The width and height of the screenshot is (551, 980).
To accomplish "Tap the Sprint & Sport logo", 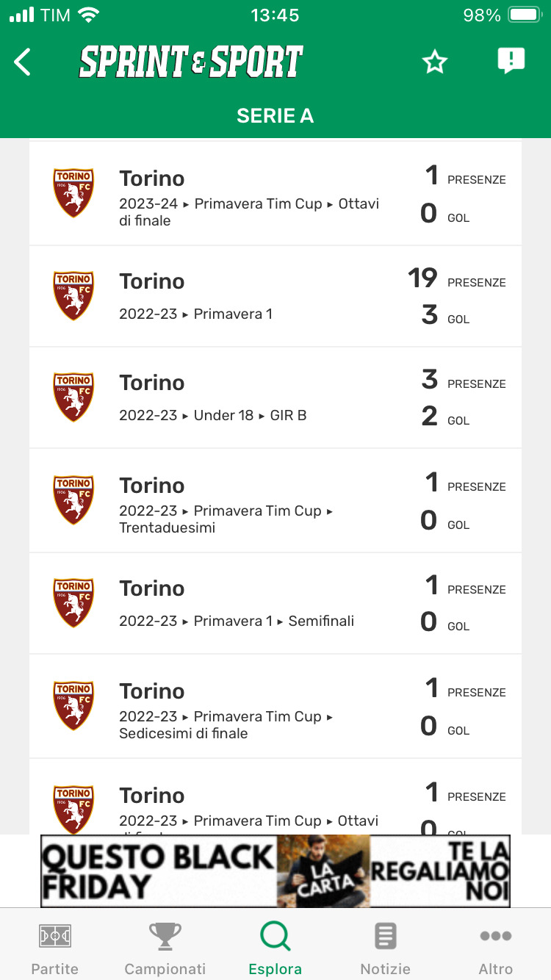I will [191, 62].
